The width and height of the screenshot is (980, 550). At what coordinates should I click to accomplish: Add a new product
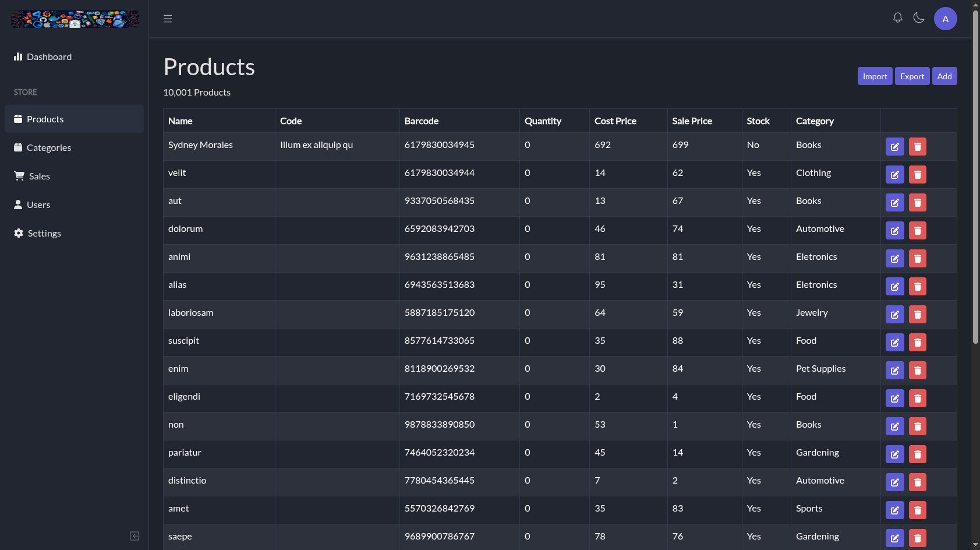point(944,76)
